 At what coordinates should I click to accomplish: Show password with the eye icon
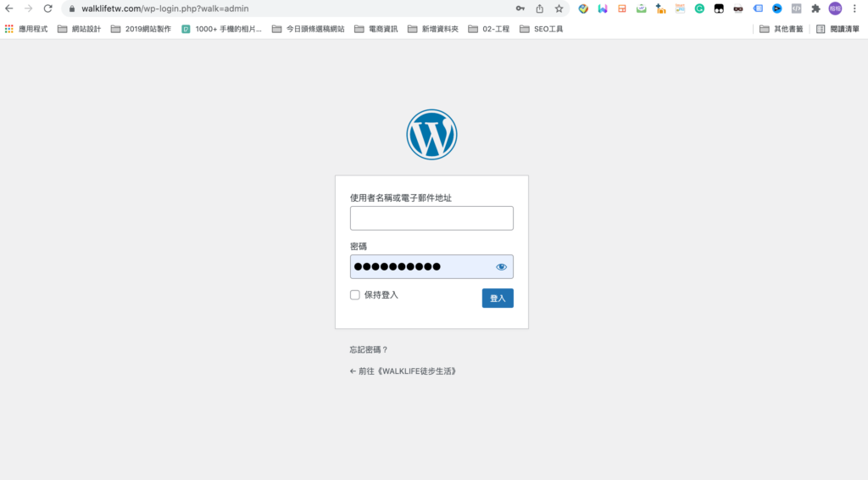coord(501,267)
